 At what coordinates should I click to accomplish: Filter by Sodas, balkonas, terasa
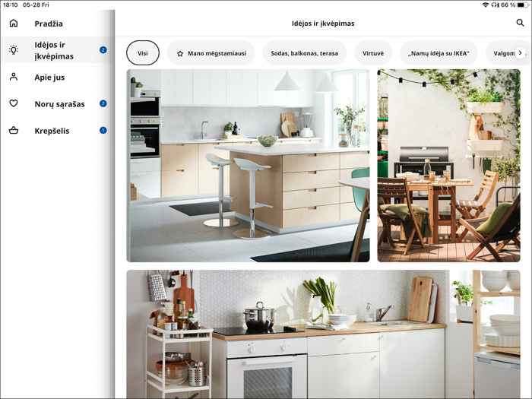coord(305,53)
